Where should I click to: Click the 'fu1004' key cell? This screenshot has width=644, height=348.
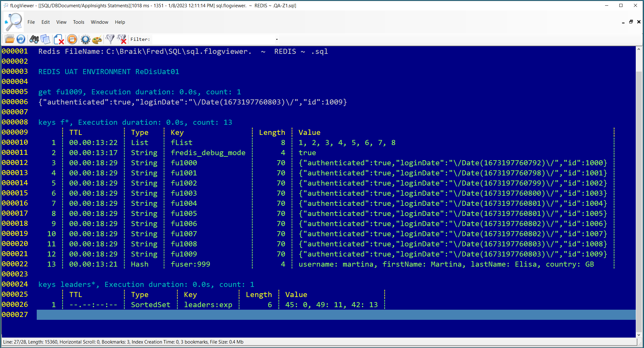(184, 203)
